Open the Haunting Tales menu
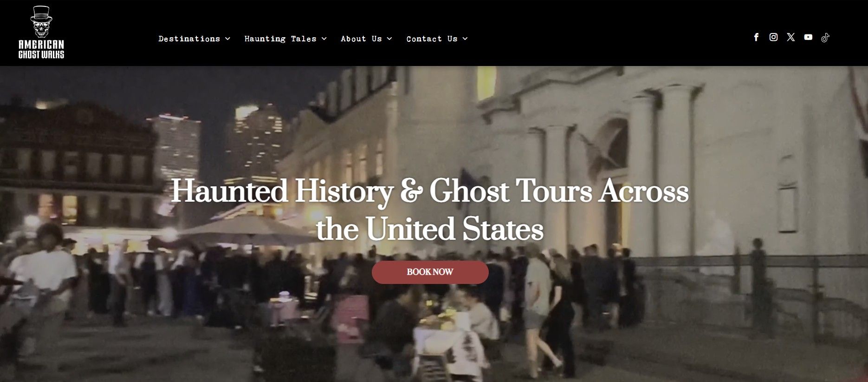The width and height of the screenshot is (868, 382). (x=280, y=39)
